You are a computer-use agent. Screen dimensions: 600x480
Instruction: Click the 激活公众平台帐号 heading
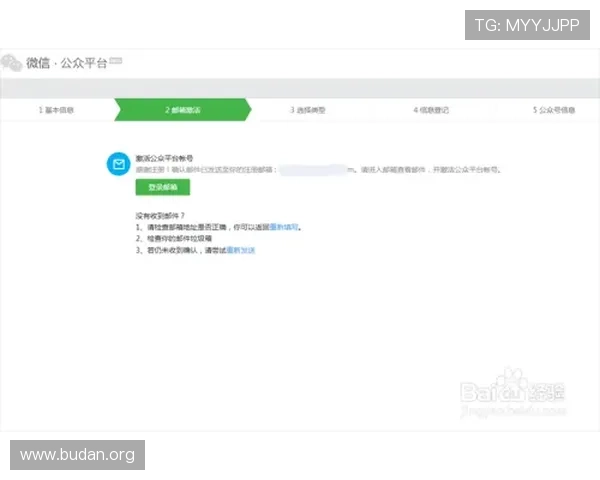164,158
